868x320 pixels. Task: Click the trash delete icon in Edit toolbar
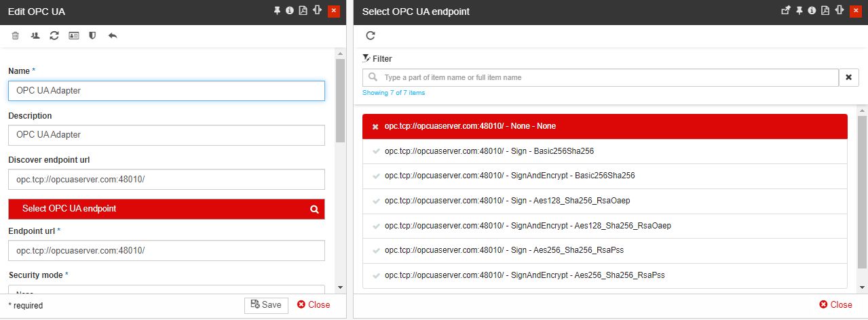16,35
